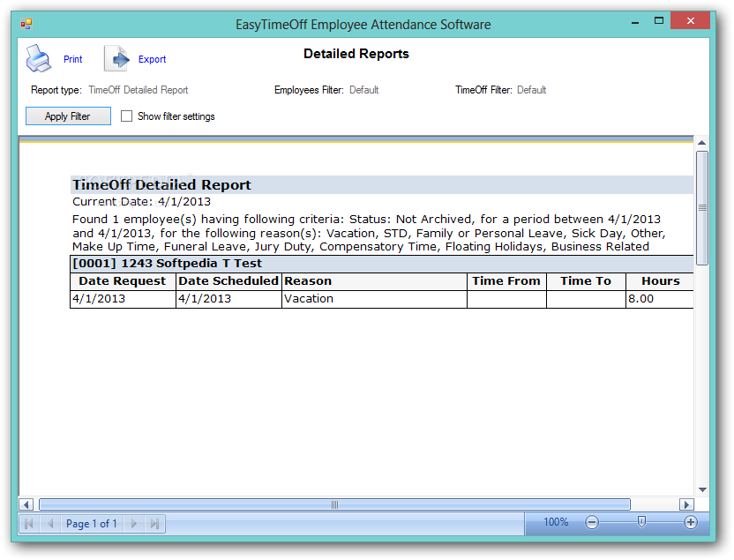The width and height of the screenshot is (734, 560).
Task: Click the Apply Filter button
Action: 68,116
